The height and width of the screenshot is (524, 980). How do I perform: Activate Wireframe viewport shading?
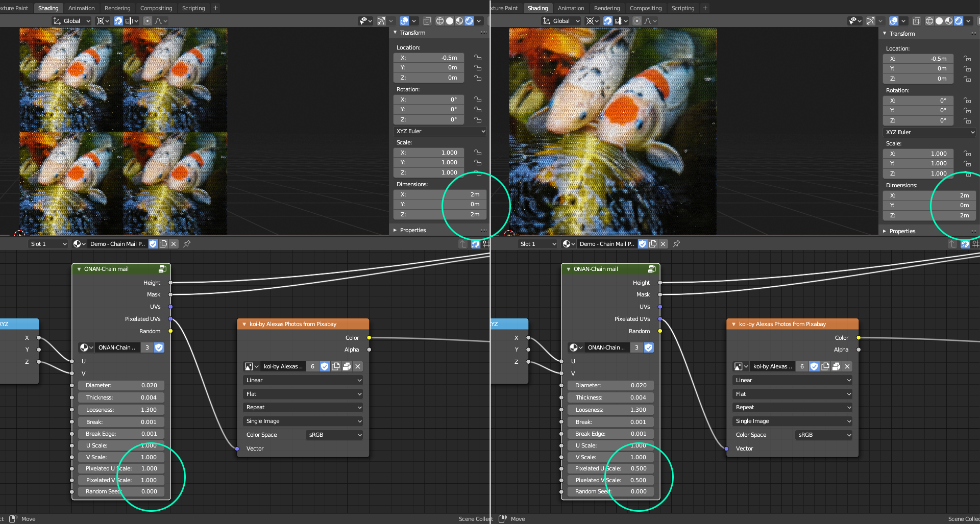point(439,21)
